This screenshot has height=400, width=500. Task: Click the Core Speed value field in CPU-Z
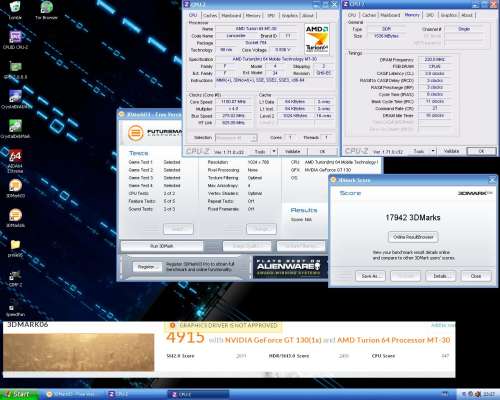[x=233, y=102]
